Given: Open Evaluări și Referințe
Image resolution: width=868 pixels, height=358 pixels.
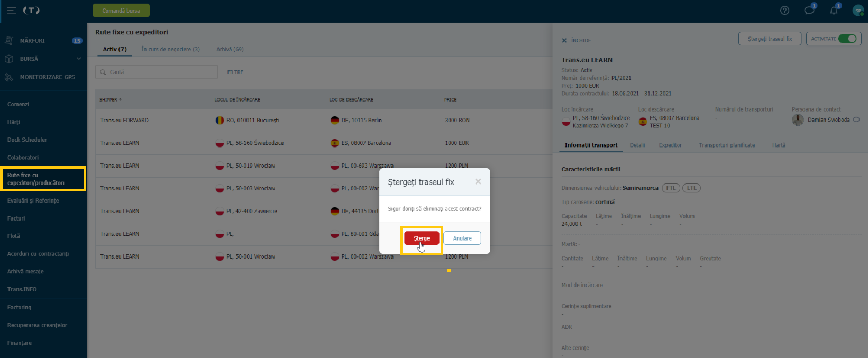Looking at the screenshot, I should point(33,200).
